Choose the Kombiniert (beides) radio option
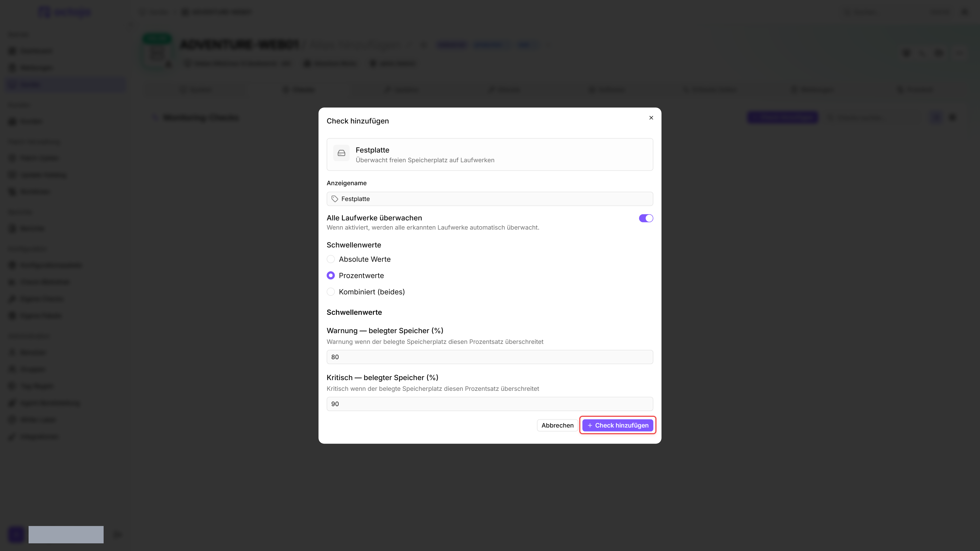This screenshot has height=551, width=980. coord(330,292)
